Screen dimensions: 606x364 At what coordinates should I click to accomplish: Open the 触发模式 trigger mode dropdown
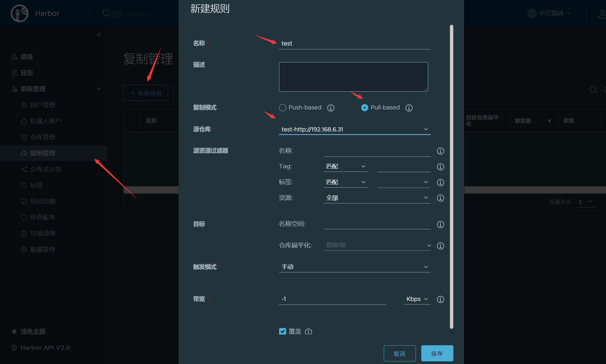point(355,267)
